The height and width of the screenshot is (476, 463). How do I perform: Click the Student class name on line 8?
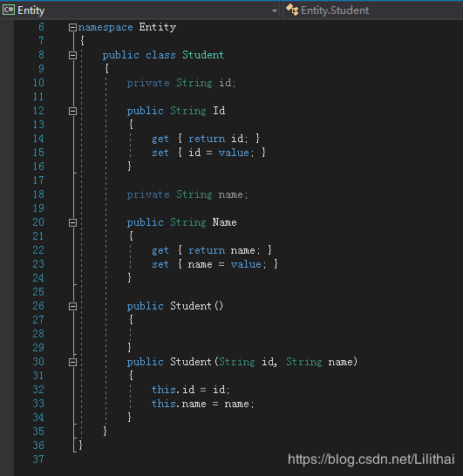[203, 55]
